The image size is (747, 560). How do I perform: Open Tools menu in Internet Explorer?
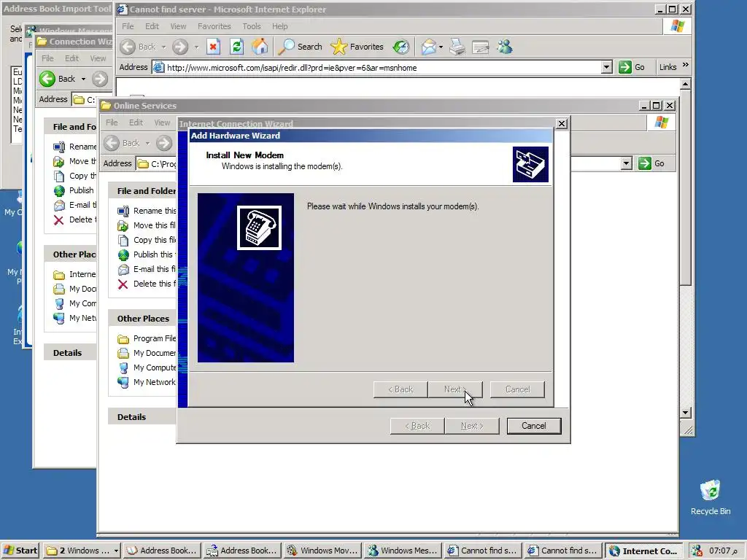click(x=252, y=26)
